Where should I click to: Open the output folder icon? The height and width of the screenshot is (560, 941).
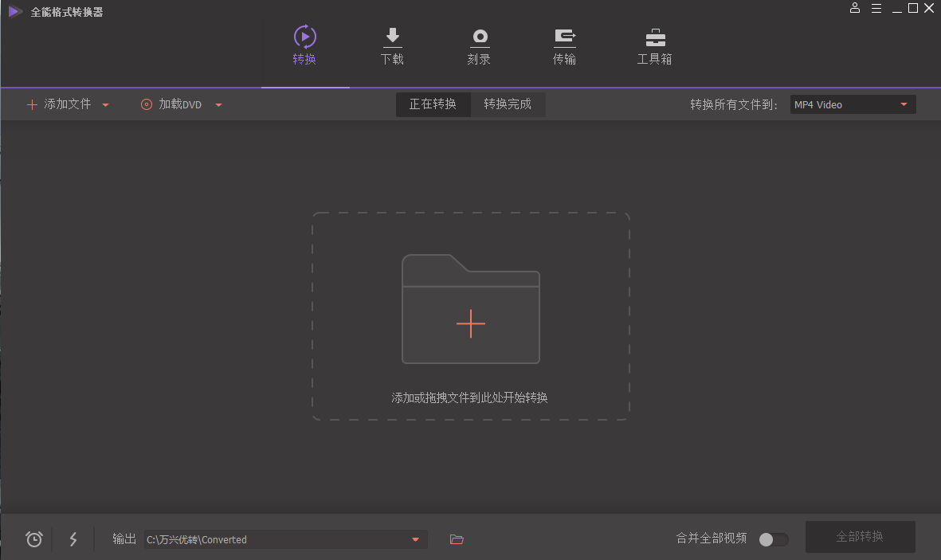[x=457, y=539]
